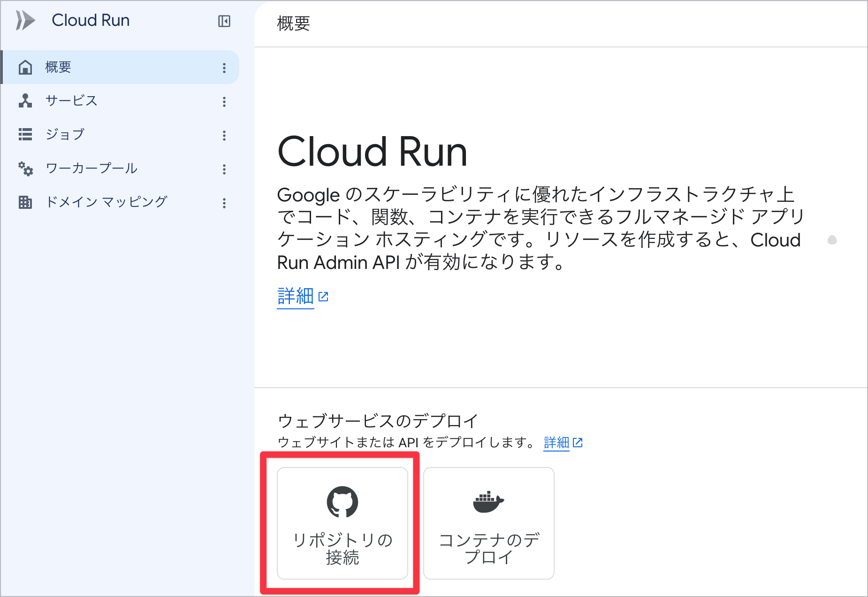Go to サービス in the sidebar
This screenshot has width=868, height=597.
(121, 101)
